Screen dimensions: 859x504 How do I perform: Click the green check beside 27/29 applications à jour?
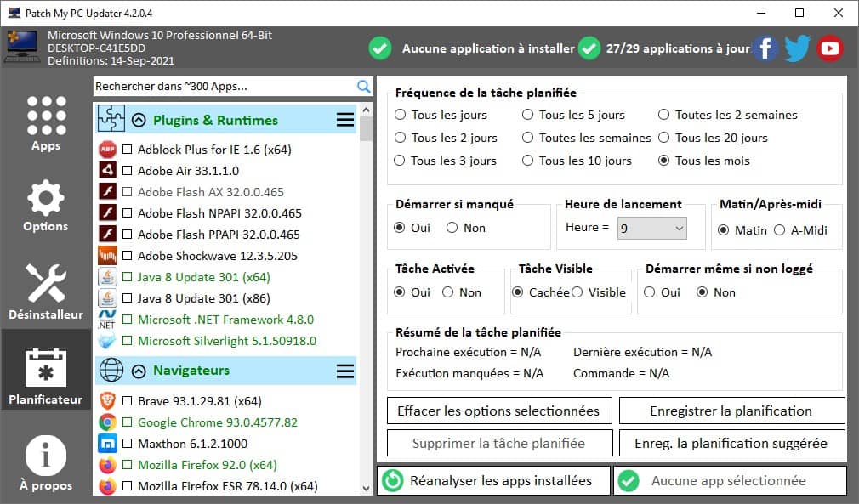coord(589,48)
